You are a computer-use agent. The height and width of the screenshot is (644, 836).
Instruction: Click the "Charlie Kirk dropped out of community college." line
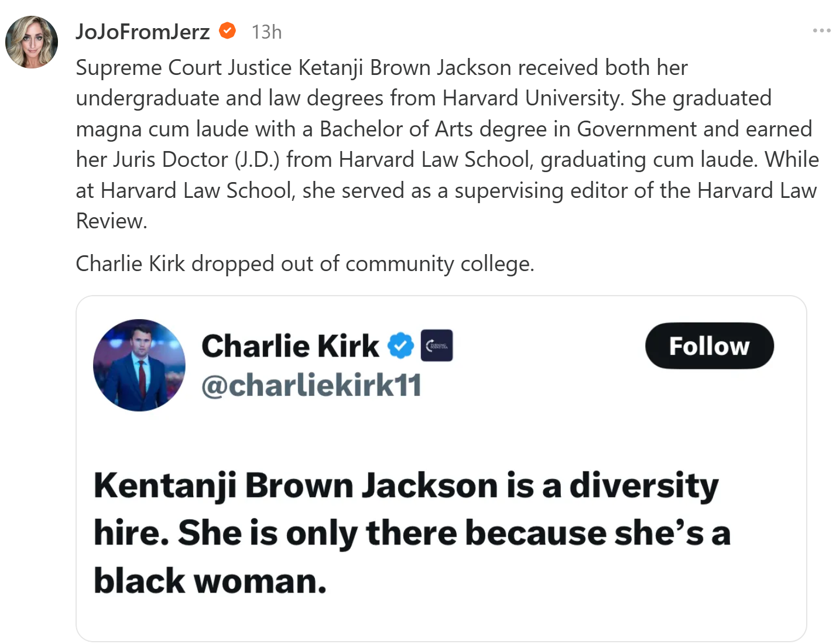(x=305, y=263)
